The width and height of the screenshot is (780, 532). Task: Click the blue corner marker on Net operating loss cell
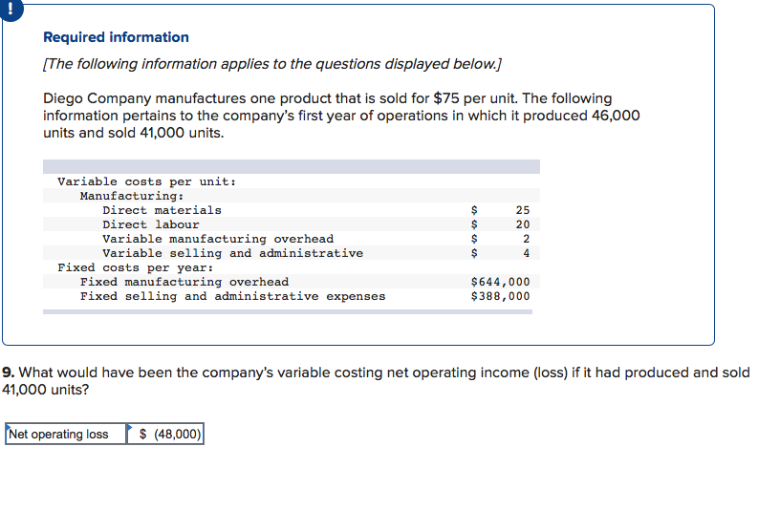[8, 426]
